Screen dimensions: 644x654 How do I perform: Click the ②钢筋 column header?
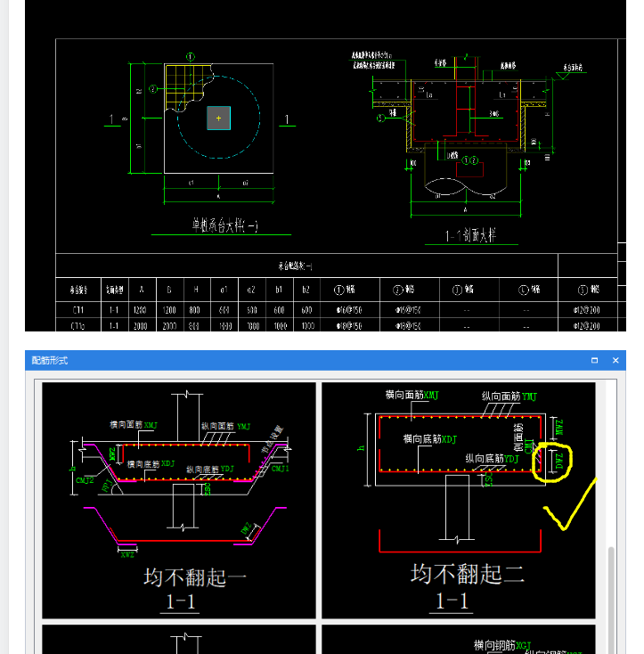(x=404, y=290)
